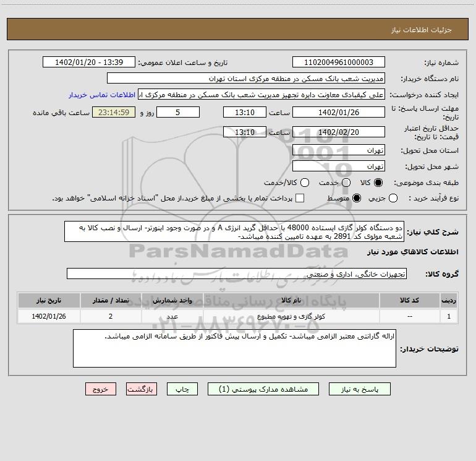This screenshot has width=476, height=461.
Task: Click the cell کولر گازی و تهویه مطبوع
Action: point(291,316)
